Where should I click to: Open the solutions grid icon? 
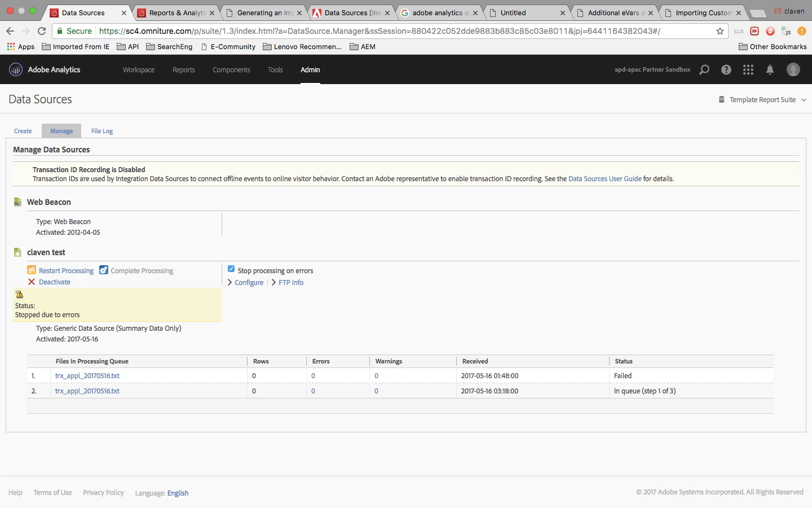(x=748, y=69)
